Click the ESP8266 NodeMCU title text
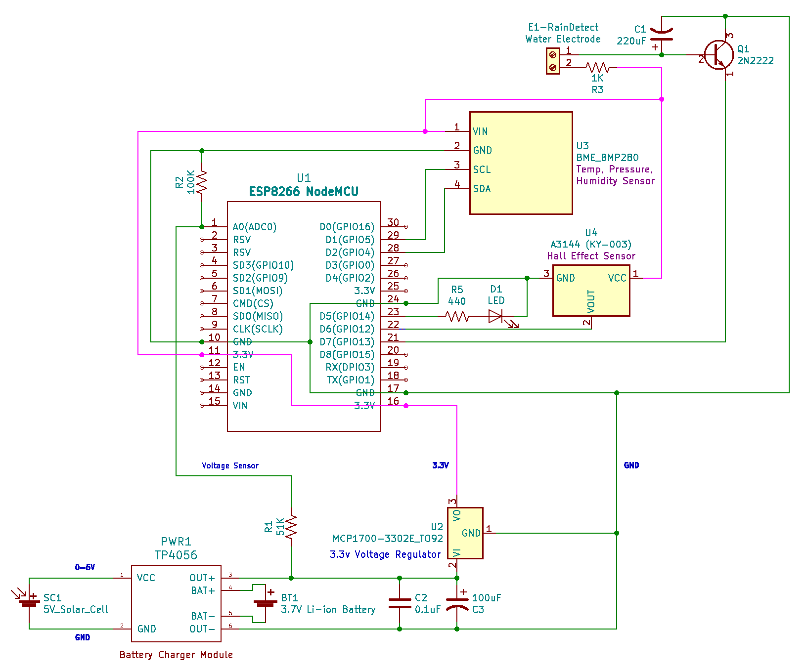The width and height of the screenshot is (805, 672). (x=304, y=192)
